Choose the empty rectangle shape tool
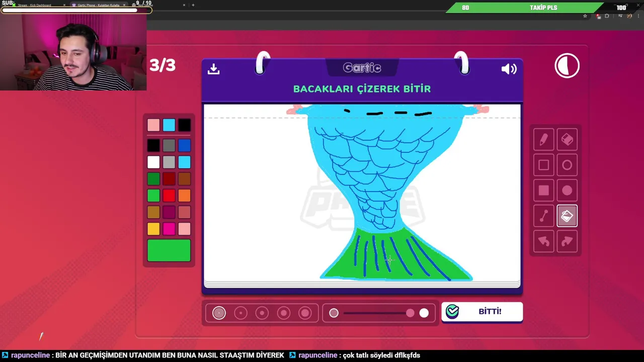This screenshot has width=644, height=362. pos(543,165)
